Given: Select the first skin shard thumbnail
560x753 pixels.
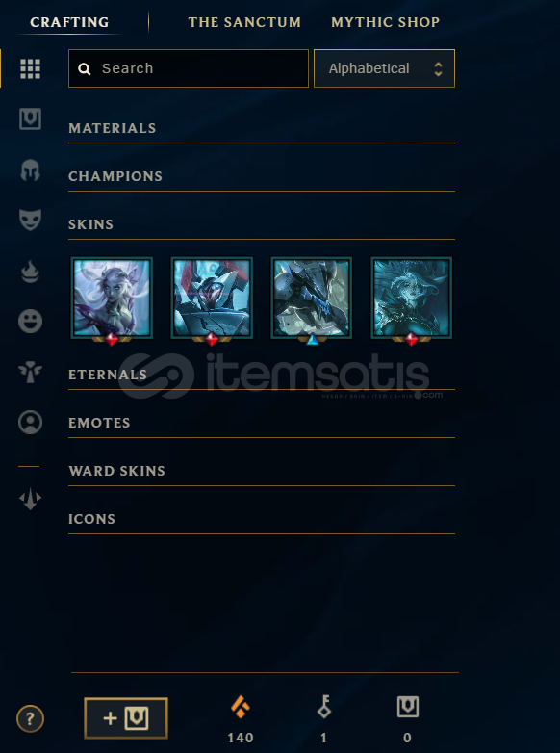Looking at the screenshot, I should (x=112, y=298).
